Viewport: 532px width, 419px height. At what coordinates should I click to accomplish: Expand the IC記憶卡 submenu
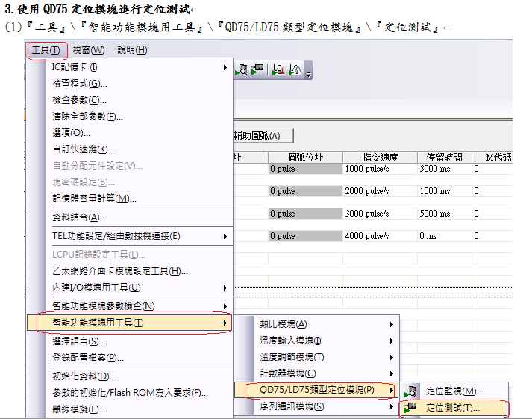225,67
